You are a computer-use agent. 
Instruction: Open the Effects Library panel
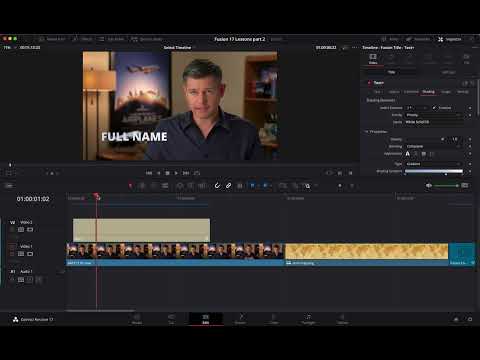pyautogui.click(x=83, y=39)
